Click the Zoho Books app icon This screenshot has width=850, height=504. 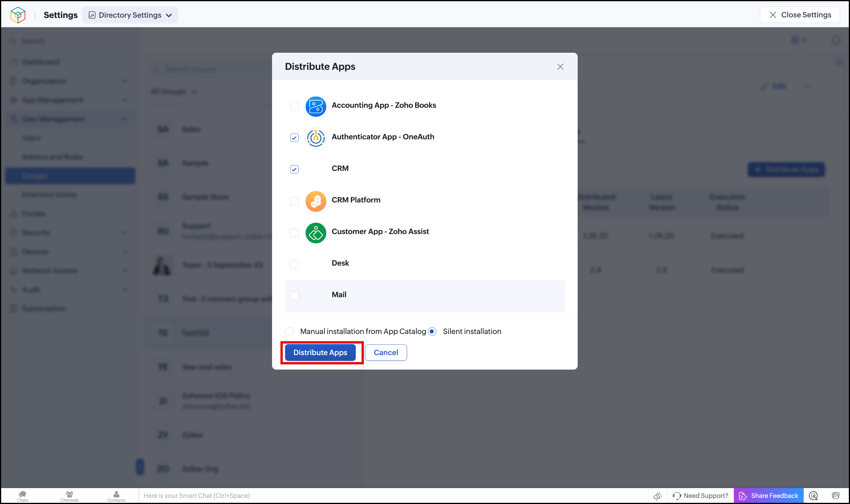tap(315, 106)
